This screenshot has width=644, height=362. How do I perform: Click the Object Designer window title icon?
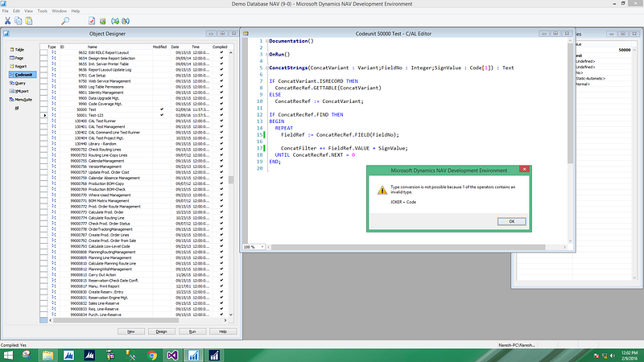pos(6,34)
